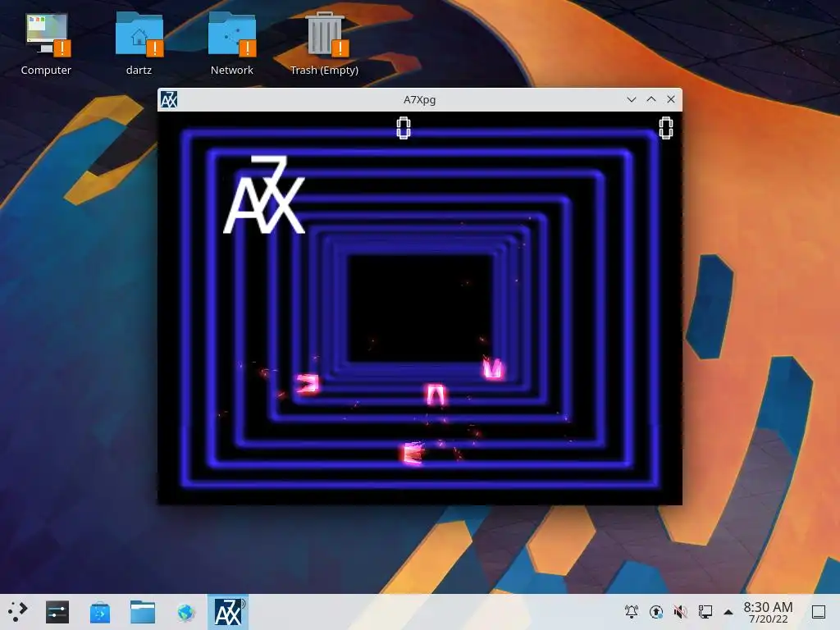Open the notifications bell in system tray
This screenshot has height=630, width=840.
pos(632,611)
